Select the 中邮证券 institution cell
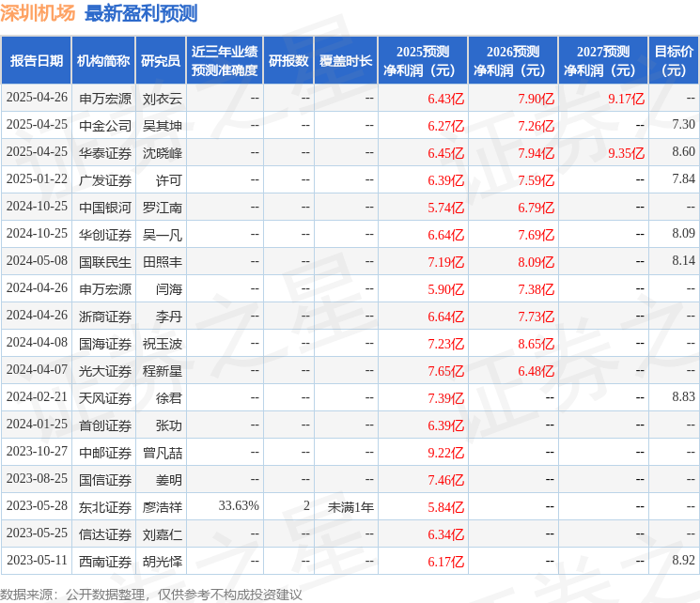Screen dimensions: 700x603 [105, 453]
